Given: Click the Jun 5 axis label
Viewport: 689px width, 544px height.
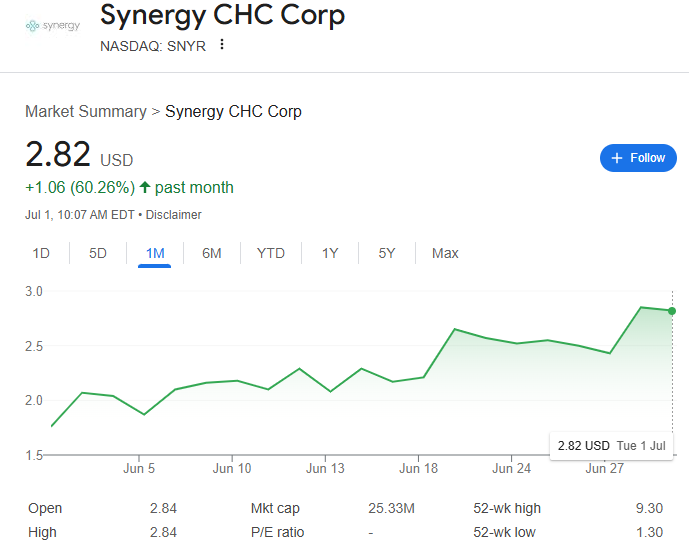Looking at the screenshot, I should (x=139, y=468).
